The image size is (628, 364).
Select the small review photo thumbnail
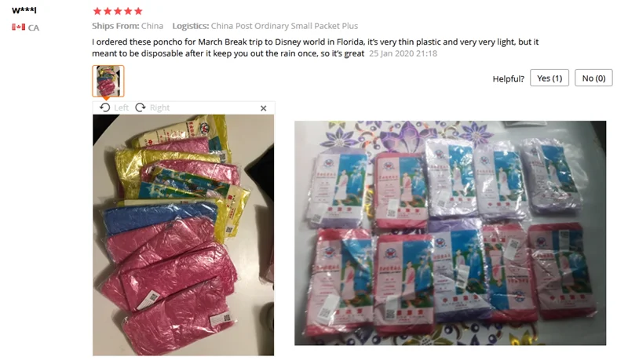(x=108, y=81)
